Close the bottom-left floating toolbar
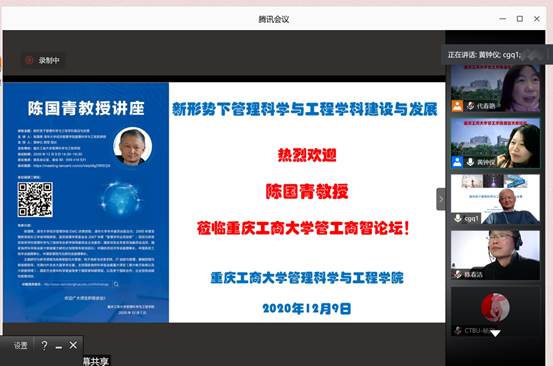 (x=73, y=345)
